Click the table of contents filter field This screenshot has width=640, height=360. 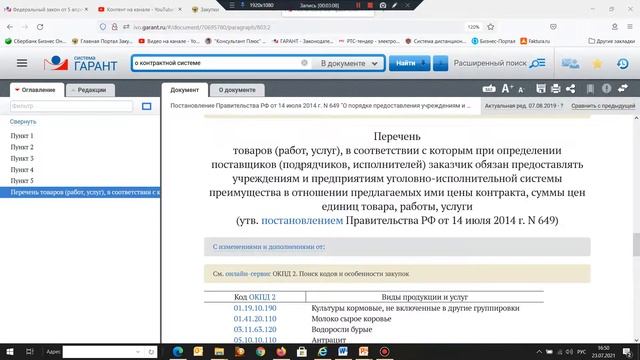pyautogui.click(x=71, y=106)
